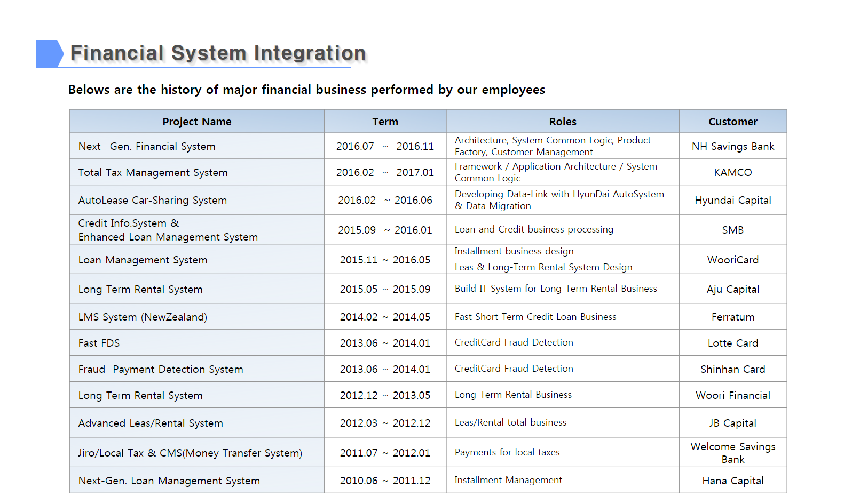Image resolution: width=852 pixels, height=504 pixels.
Task: Click customer 'Hana Capital'
Action: coord(733,481)
